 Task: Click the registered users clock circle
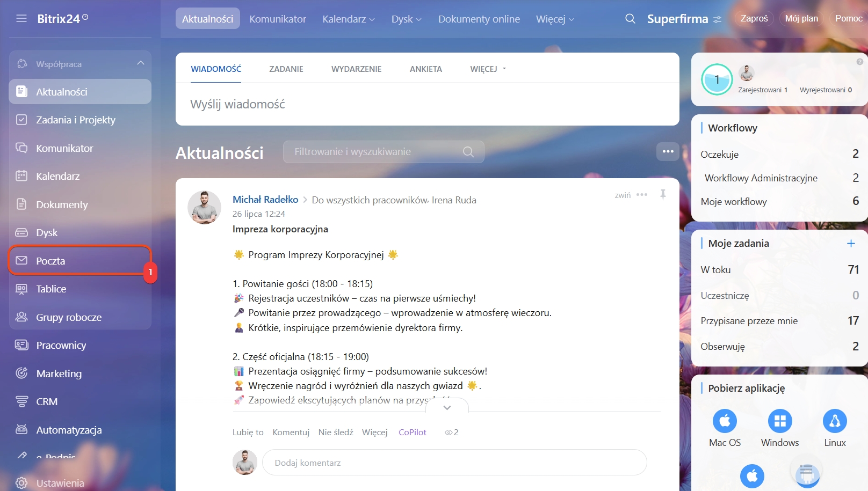click(x=717, y=79)
